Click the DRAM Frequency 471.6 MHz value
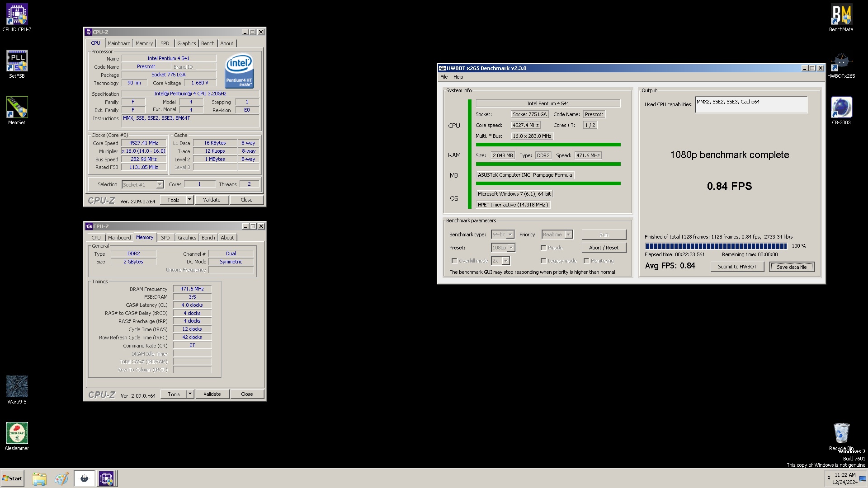The image size is (868, 488). click(192, 289)
